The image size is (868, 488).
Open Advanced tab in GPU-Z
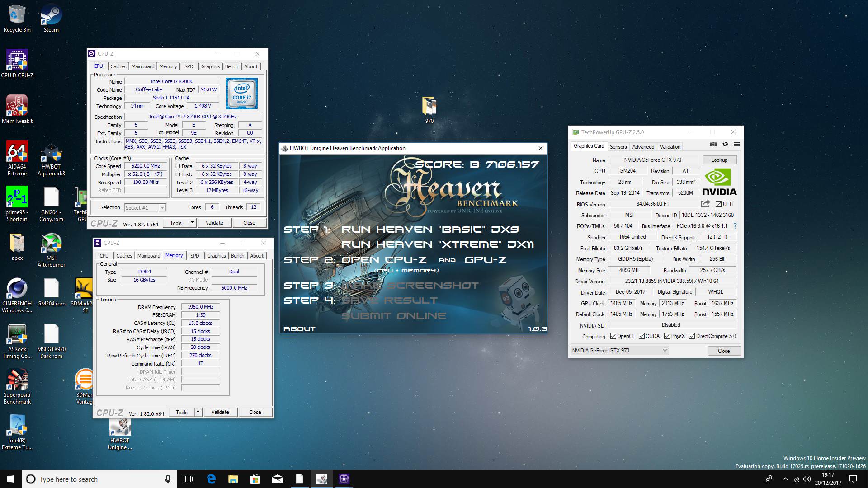(643, 147)
